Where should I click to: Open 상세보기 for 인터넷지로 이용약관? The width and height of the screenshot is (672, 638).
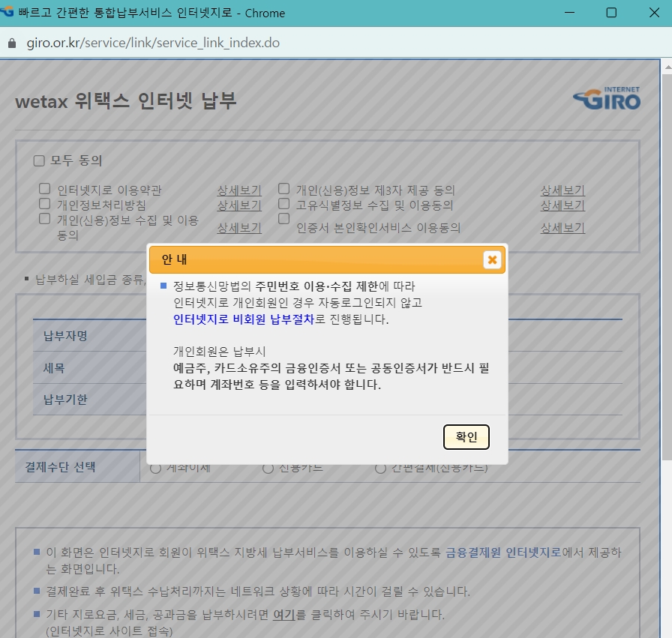239,190
